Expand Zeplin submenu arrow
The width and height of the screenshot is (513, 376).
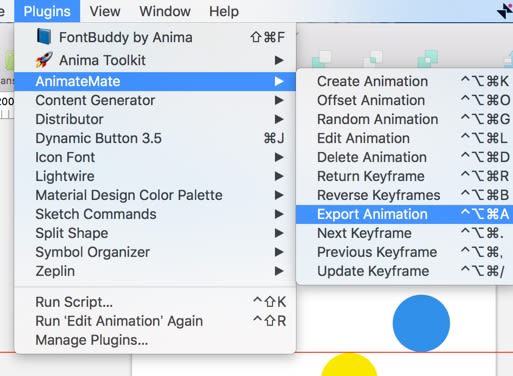coord(279,271)
